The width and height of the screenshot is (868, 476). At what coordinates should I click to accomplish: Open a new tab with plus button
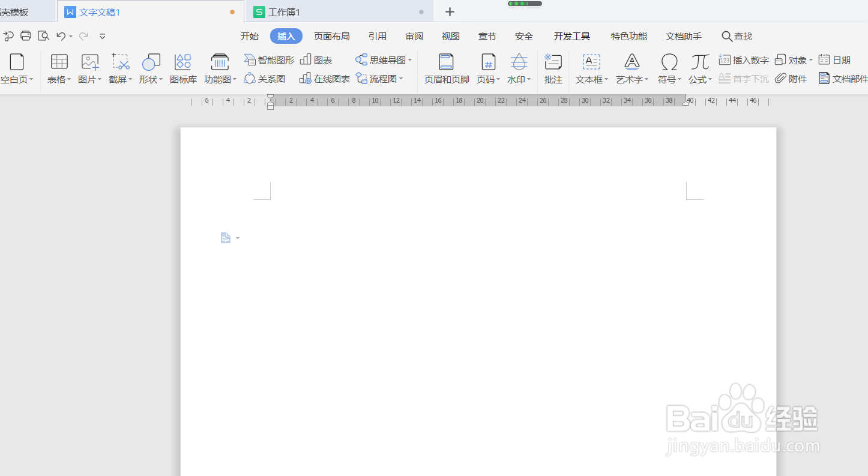tap(450, 11)
